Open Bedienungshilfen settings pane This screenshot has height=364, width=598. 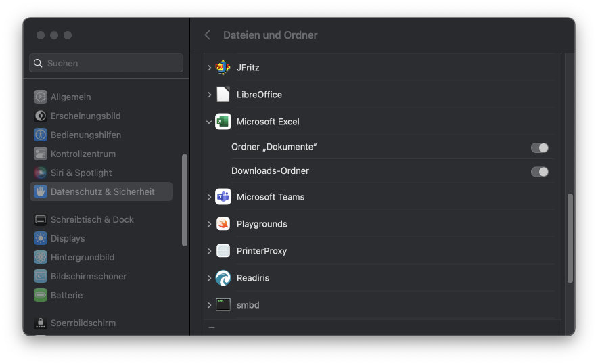[101, 135]
